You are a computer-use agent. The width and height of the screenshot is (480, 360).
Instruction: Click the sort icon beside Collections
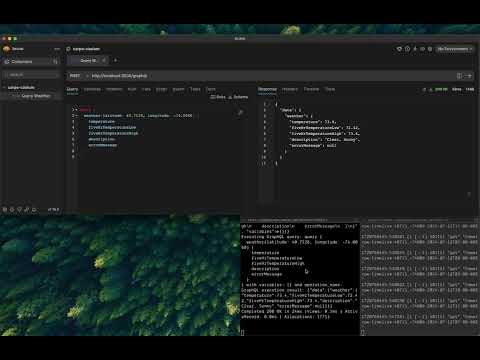point(55,62)
